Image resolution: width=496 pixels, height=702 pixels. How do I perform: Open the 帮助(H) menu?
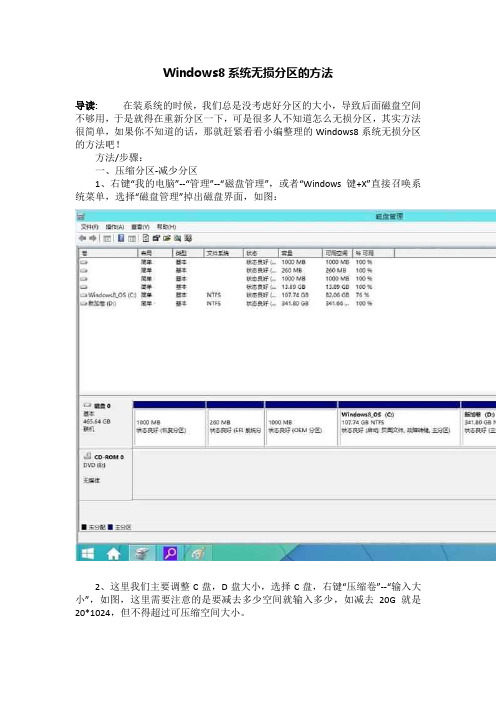[166, 227]
